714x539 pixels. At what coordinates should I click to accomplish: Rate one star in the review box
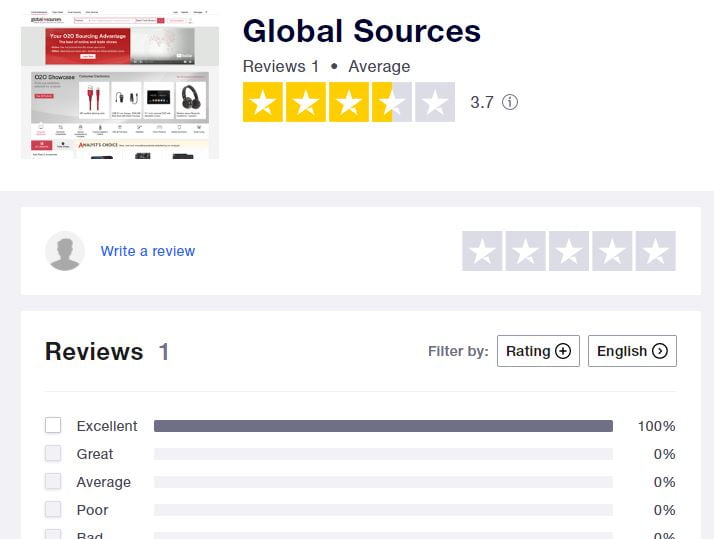coord(482,251)
